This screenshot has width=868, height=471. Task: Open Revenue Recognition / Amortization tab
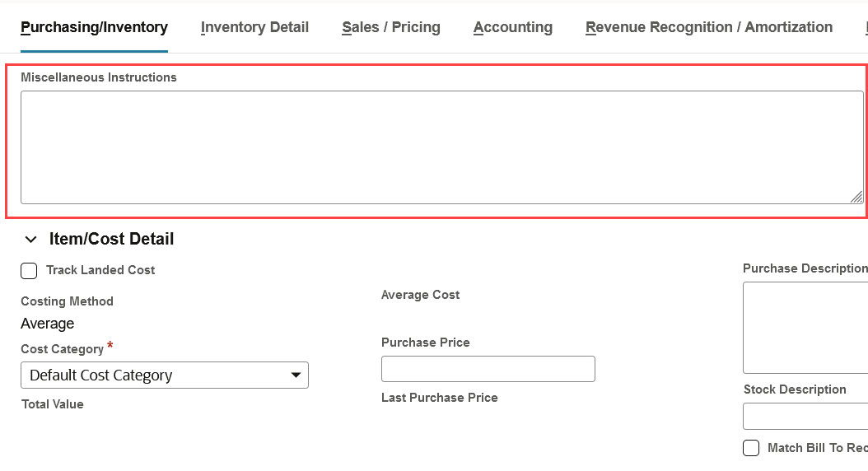[708, 27]
